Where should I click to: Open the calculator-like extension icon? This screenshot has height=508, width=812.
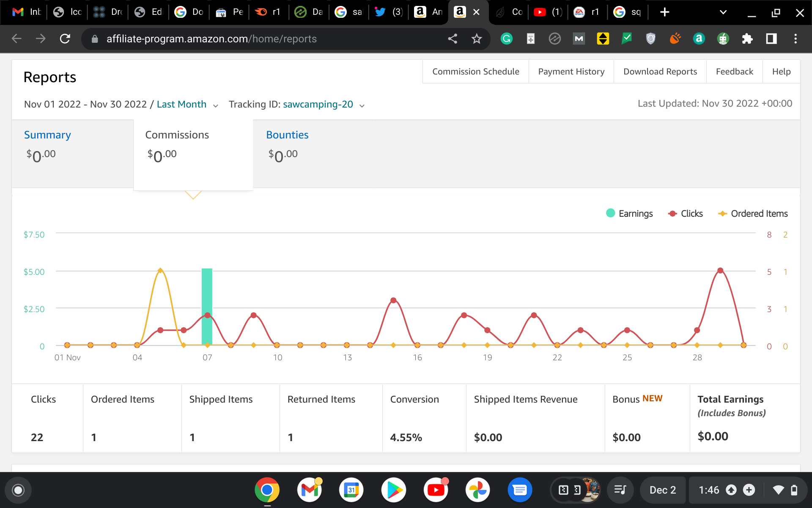531,39
